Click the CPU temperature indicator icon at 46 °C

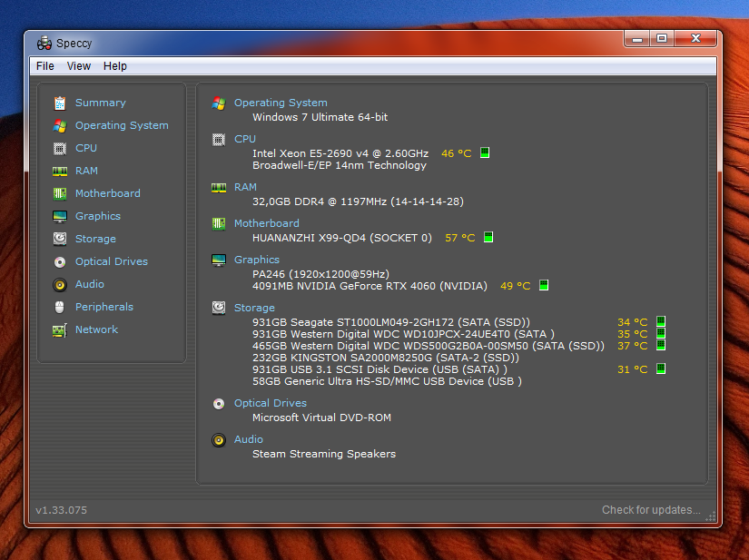[x=485, y=152]
